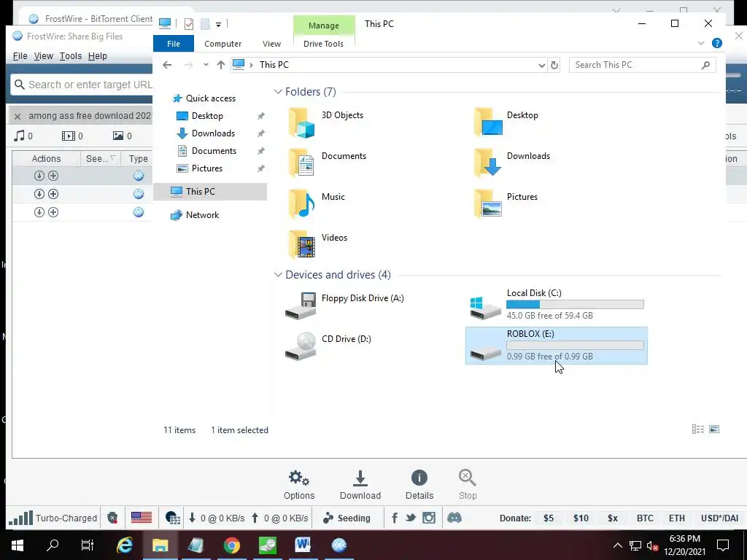Open the View ribbon tab

coord(271,44)
